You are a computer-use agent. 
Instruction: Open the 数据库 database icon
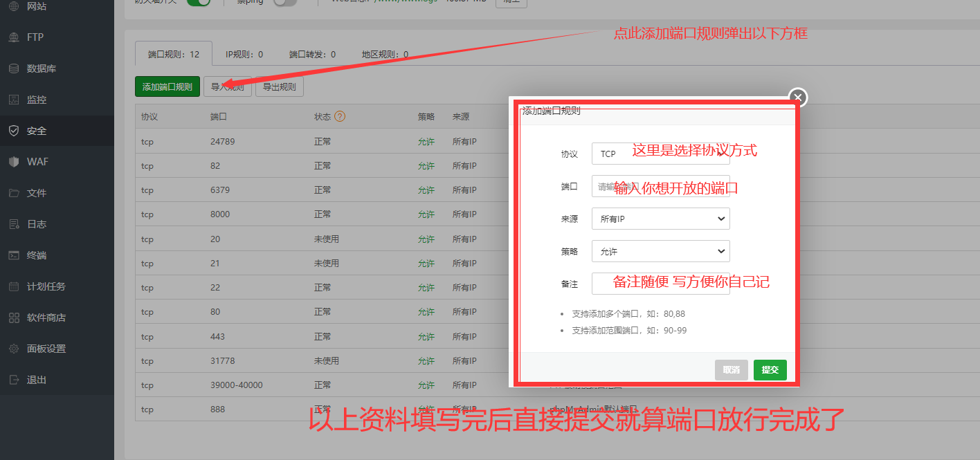click(x=14, y=68)
